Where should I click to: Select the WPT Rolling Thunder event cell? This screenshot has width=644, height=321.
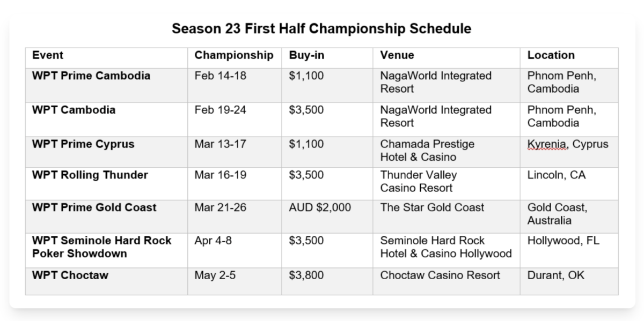pyautogui.click(x=90, y=176)
